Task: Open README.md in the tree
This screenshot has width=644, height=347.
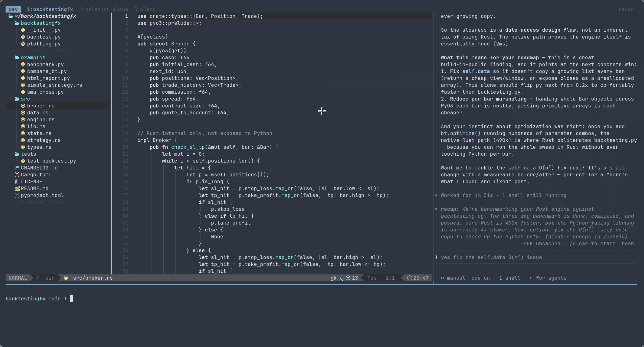Action: pyautogui.click(x=34, y=188)
